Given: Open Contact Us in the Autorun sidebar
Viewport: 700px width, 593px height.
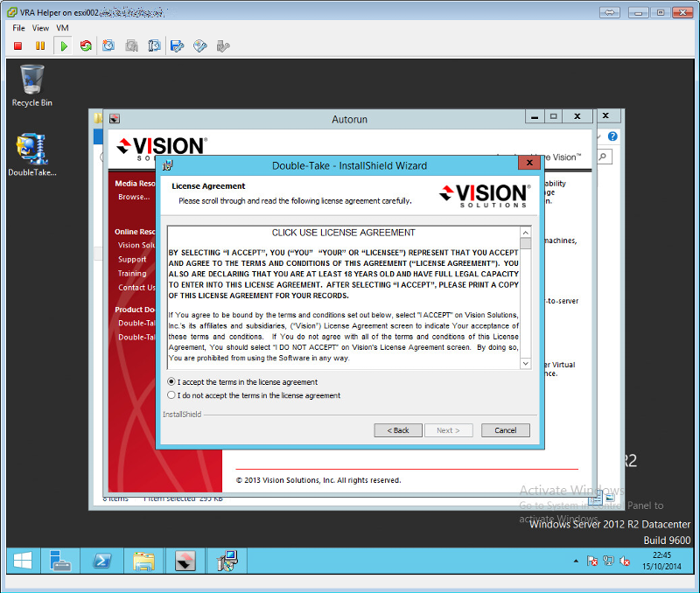Looking at the screenshot, I should (136, 288).
